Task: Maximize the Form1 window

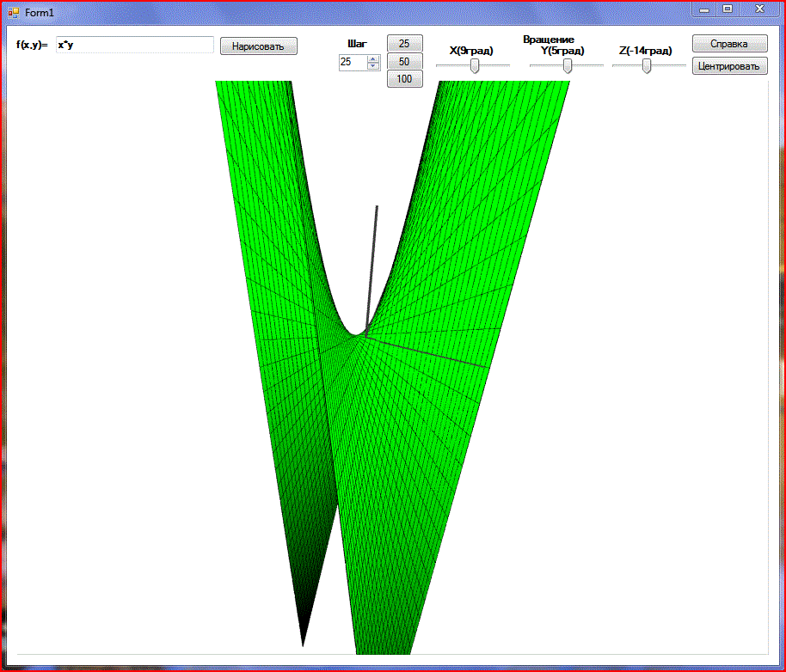Action: tap(728, 9)
